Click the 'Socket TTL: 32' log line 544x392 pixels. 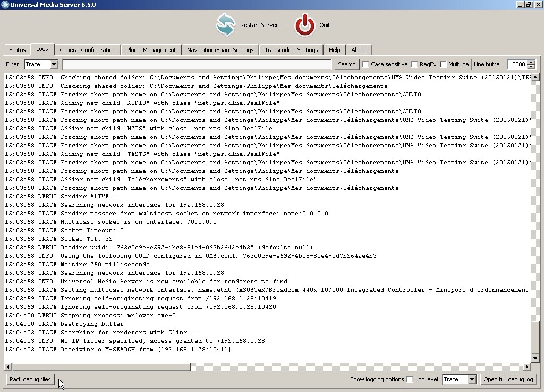(58, 239)
